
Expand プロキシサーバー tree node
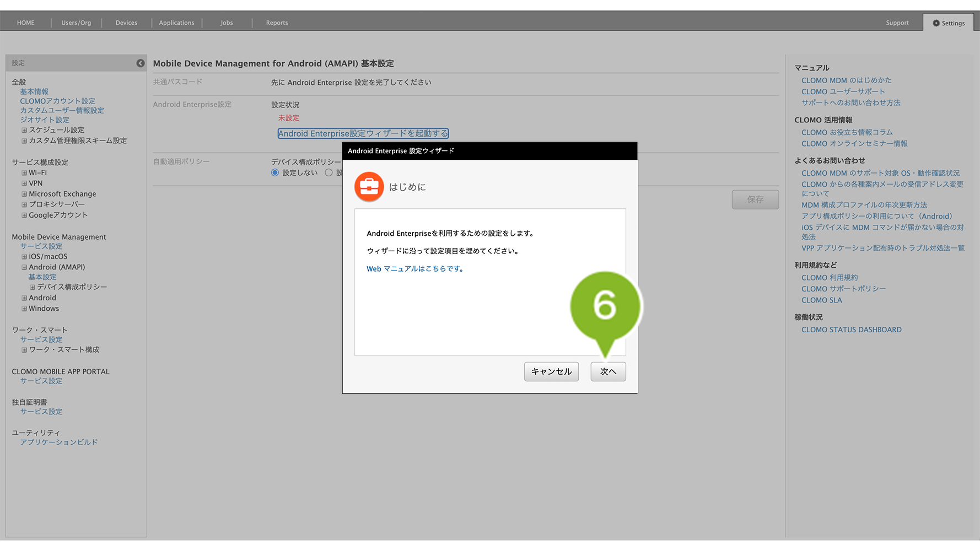coord(24,204)
